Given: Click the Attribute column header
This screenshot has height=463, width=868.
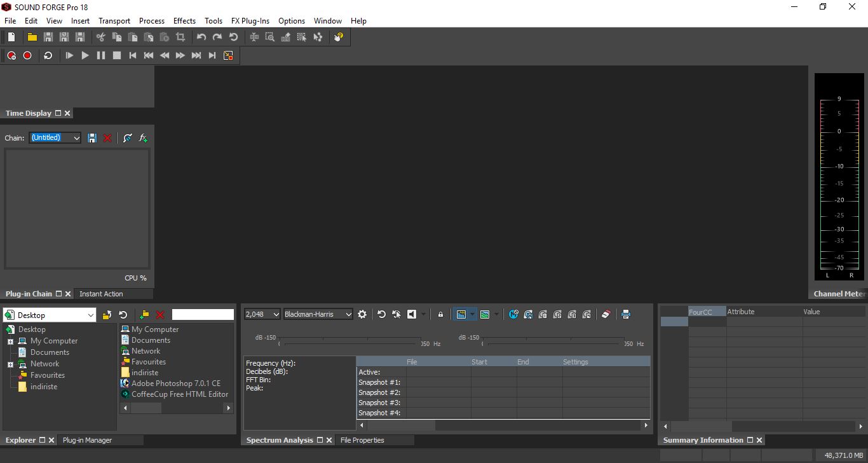Looking at the screenshot, I should pyautogui.click(x=764, y=312).
